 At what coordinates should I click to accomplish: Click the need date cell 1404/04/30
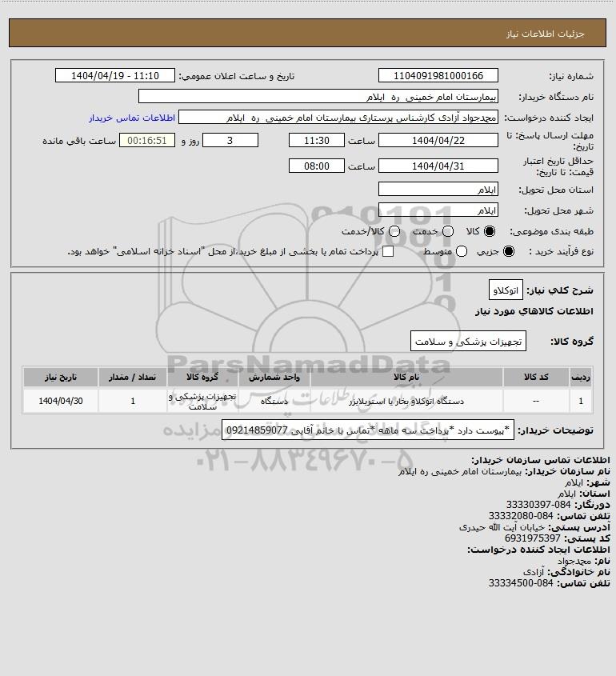pyautogui.click(x=60, y=401)
